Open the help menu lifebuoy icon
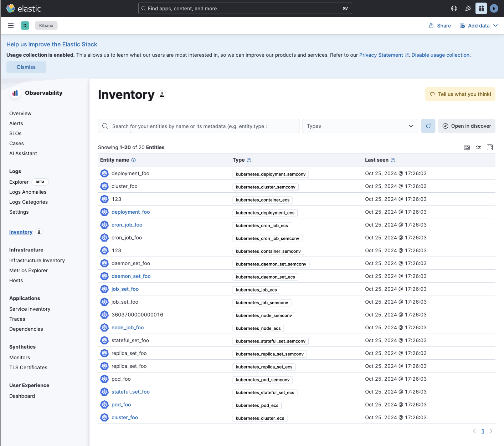The image size is (504, 446). point(454,9)
